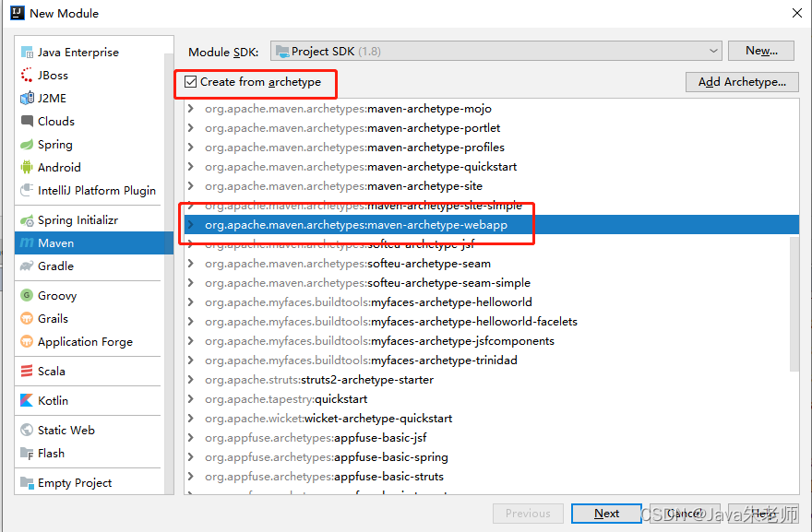Image resolution: width=812 pixels, height=532 pixels.
Task: Open the Module SDK dropdown
Action: point(496,52)
